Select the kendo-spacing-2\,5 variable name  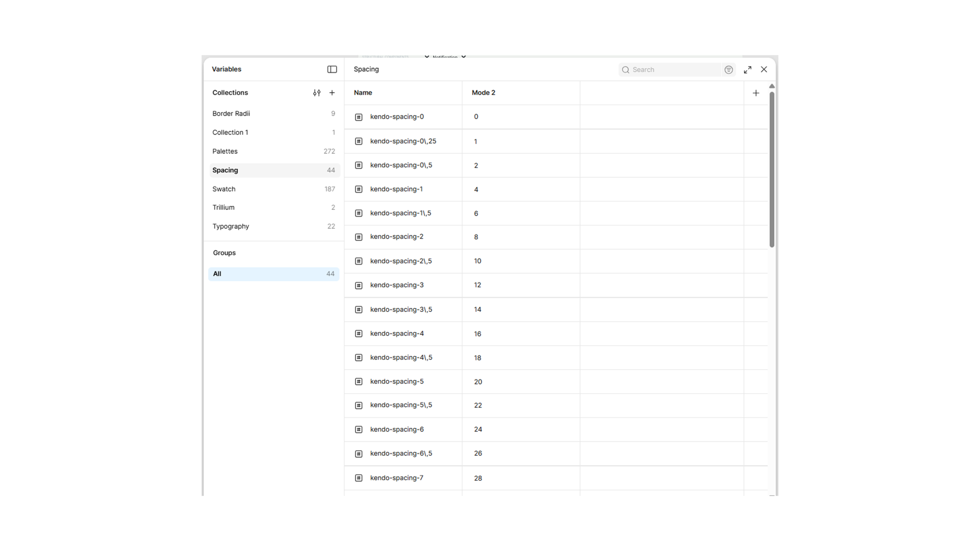[x=401, y=261]
